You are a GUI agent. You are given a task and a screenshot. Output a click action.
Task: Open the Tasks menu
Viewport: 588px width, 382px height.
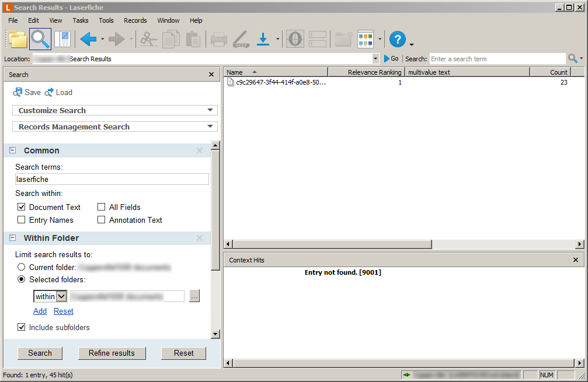click(80, 20)
